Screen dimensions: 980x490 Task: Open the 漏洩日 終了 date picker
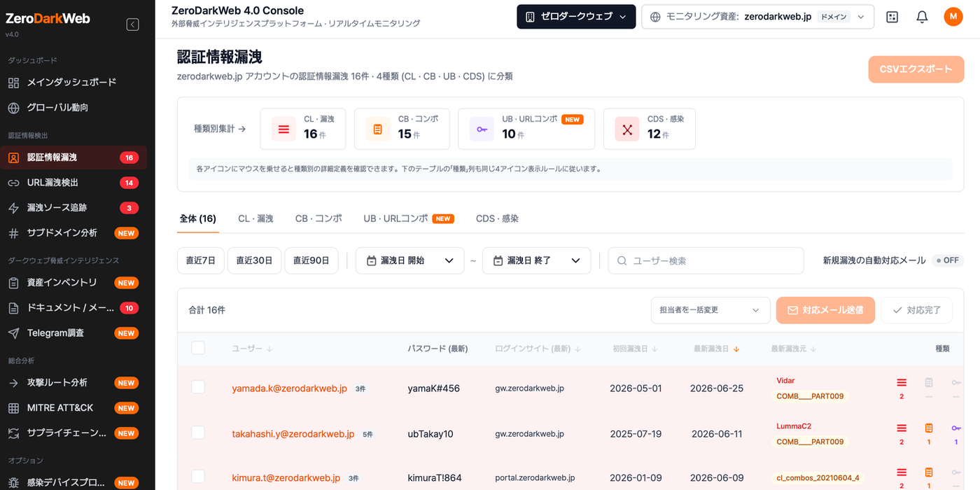point(536,260)
